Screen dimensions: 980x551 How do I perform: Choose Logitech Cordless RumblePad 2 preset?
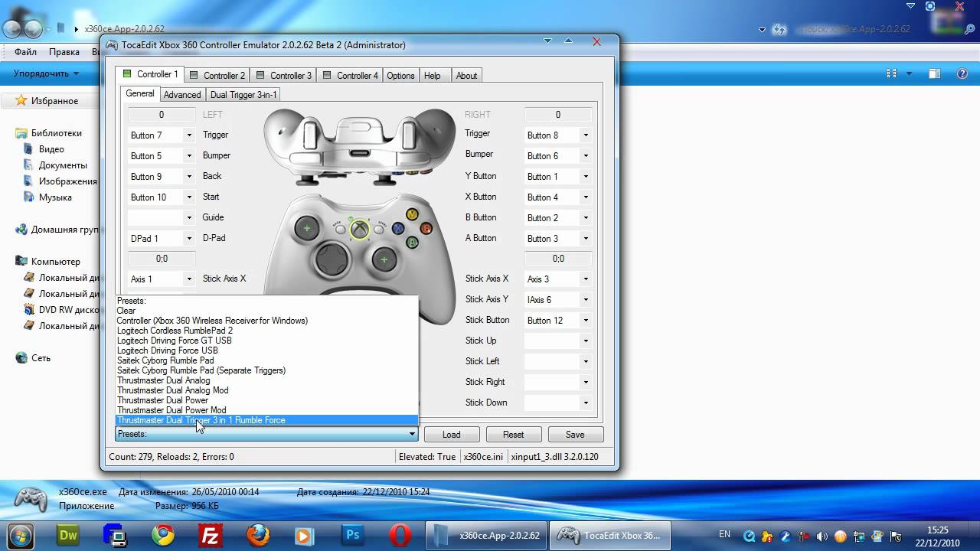pos(266,331)
